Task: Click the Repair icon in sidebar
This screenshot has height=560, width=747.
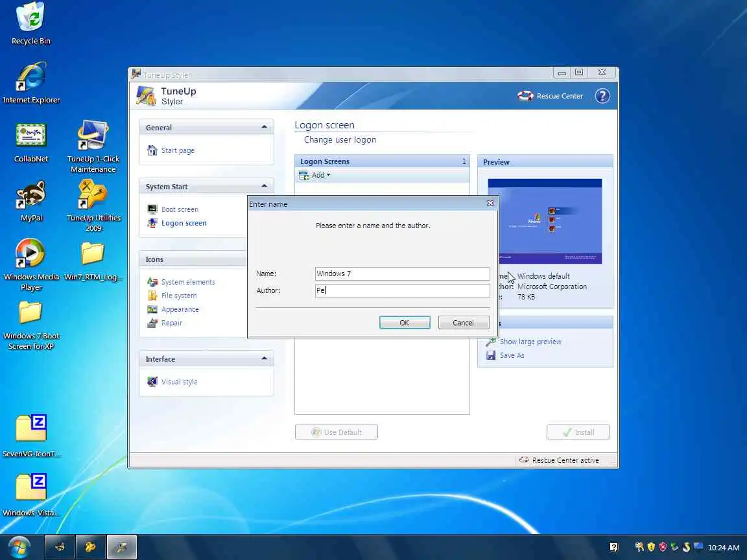Action: (x=152, y=323)
